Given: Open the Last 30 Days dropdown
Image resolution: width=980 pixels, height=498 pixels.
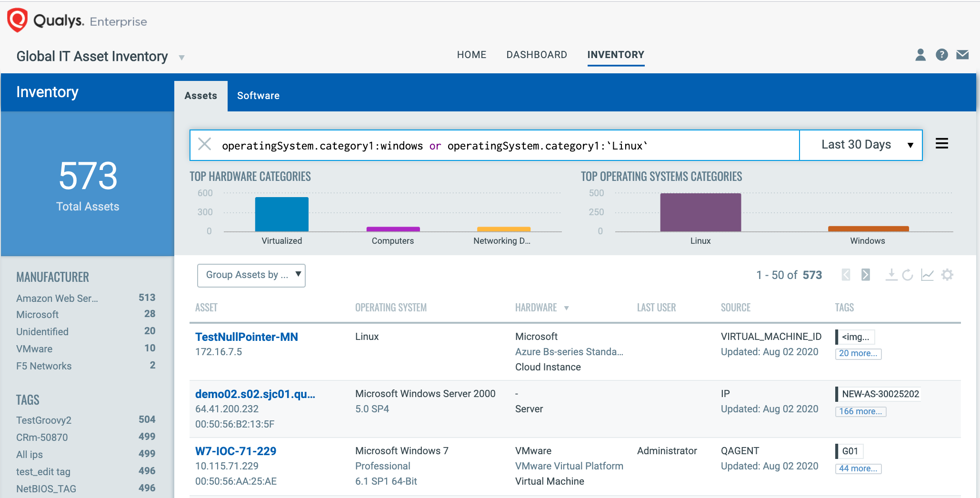Looking at the screenshot, I should click(861, 145).
